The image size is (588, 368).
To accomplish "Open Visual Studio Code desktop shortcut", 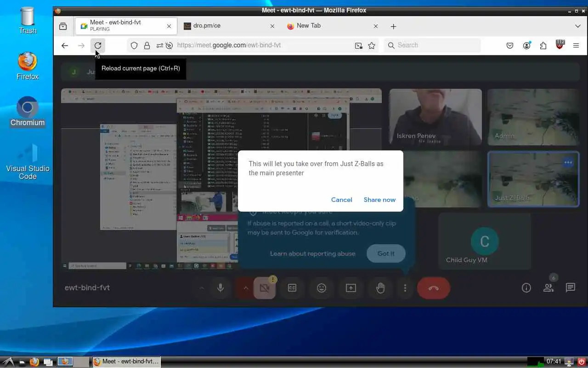I will (28, 161).
